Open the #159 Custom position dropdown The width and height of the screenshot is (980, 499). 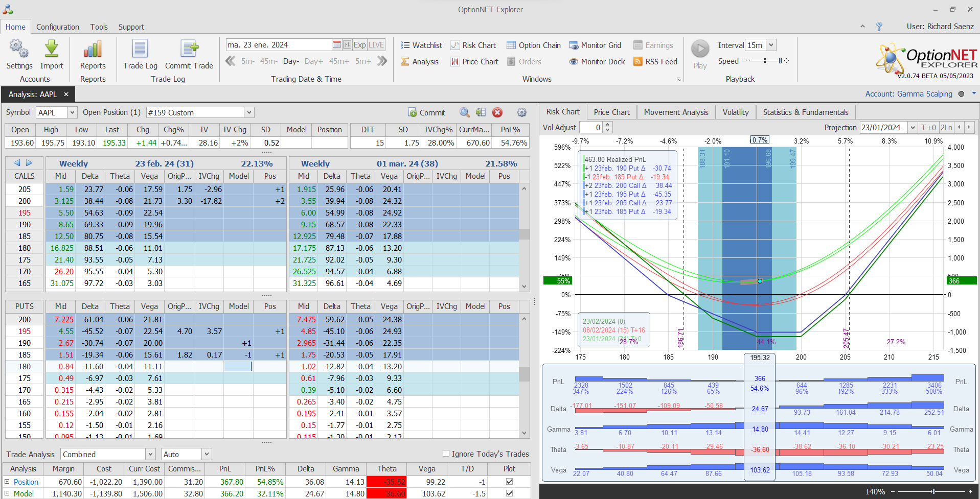249,112
